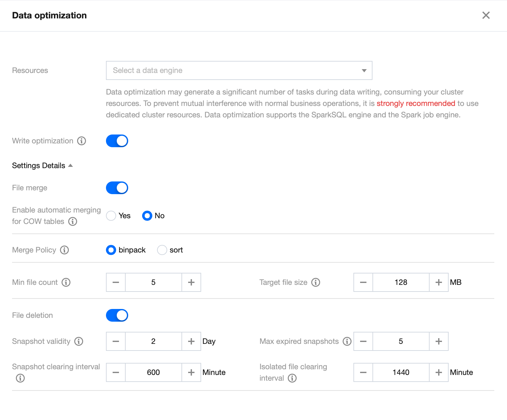Image resolution: width=507 pixels, height=420 pixels.
Task: Click info icon beside Max expired snapshots
Action: coord(347,341)
